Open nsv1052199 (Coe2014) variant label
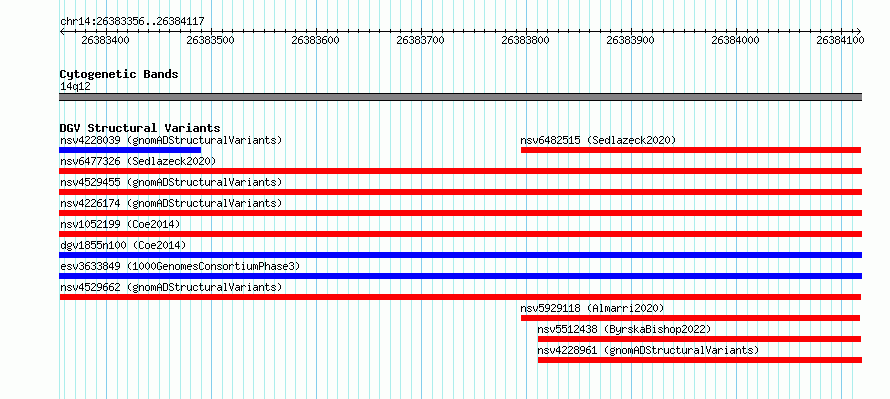The width and height of the screenshot is (890, 399). 120,224
